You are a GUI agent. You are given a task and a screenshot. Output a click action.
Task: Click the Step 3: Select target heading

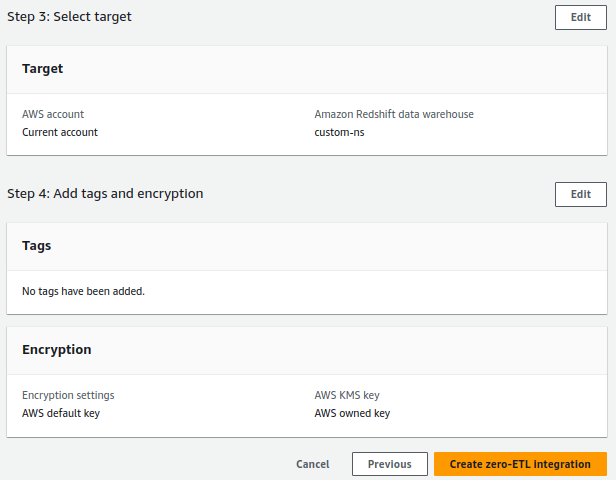point(69,17)
